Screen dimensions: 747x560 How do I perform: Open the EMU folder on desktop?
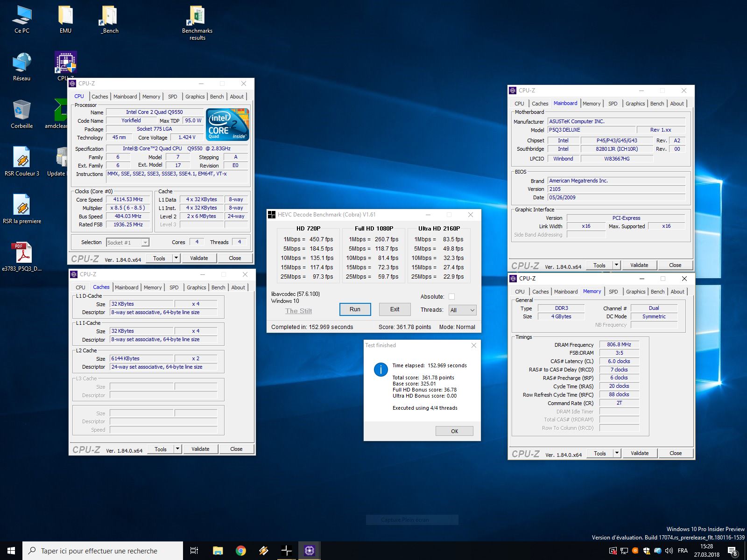coord(65,20)
